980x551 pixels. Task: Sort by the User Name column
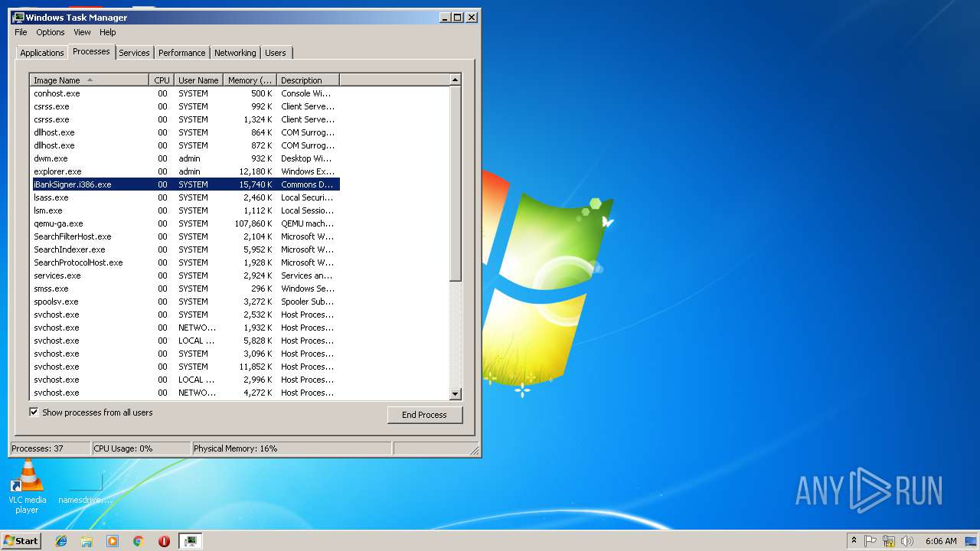coord(198,80)
